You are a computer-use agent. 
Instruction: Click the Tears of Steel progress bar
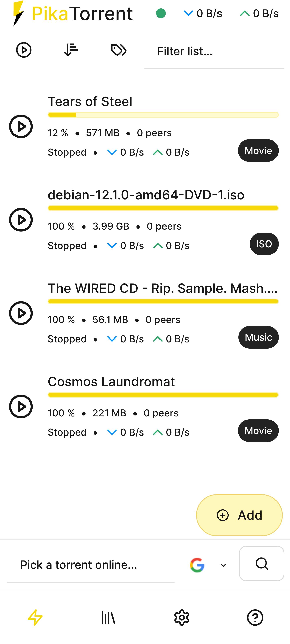click(163, 115)
